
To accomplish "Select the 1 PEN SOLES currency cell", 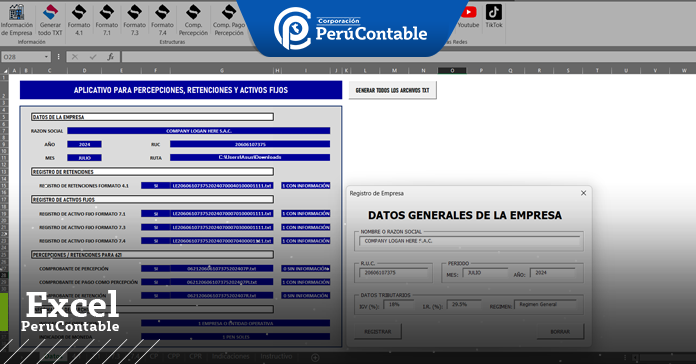I will click(x=235, y=337).
